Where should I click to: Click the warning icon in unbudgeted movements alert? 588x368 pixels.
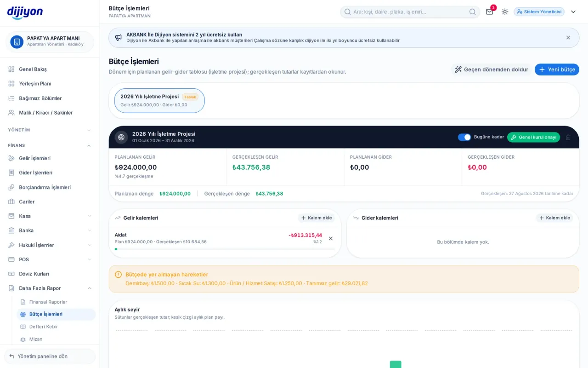click(118, 275)
